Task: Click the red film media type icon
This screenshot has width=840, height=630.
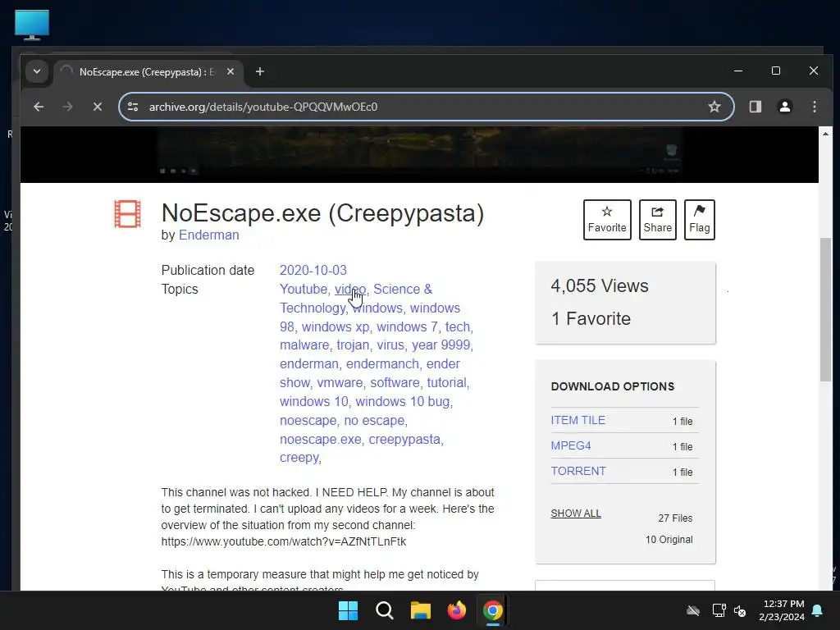Action: 127,214
